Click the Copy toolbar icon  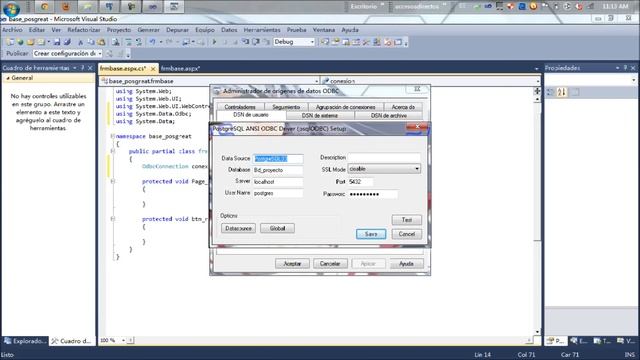click(91, 42)
